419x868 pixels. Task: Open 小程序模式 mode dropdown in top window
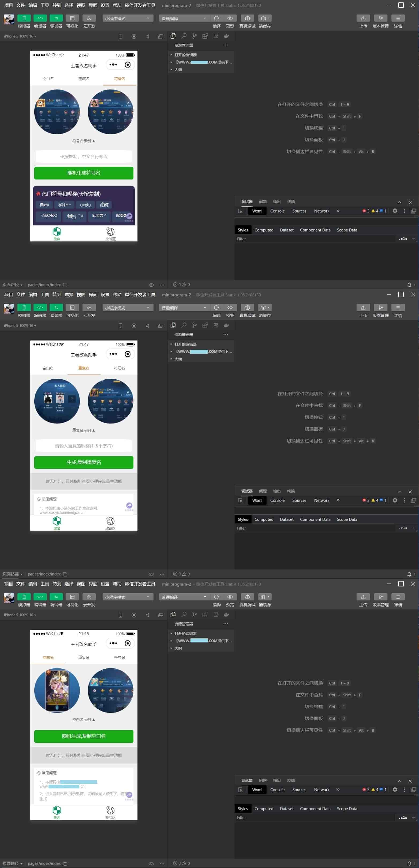[x=128, y=18]
